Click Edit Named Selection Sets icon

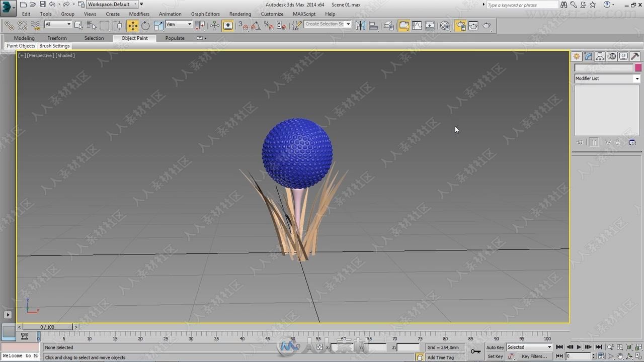297,25
